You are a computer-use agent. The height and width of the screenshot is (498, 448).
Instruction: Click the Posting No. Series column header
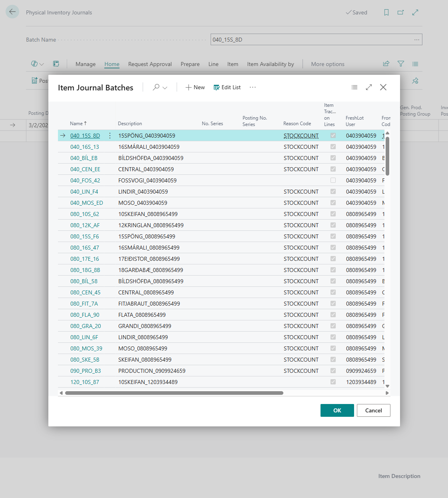[255, 121]
